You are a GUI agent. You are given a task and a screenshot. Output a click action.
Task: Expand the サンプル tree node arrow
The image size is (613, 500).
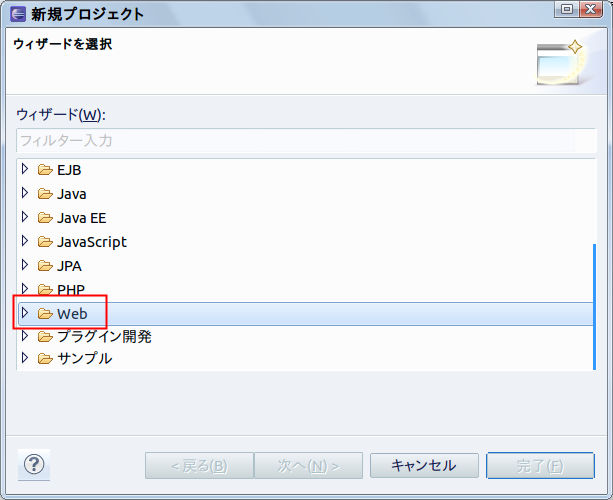[x=25, y=358]
